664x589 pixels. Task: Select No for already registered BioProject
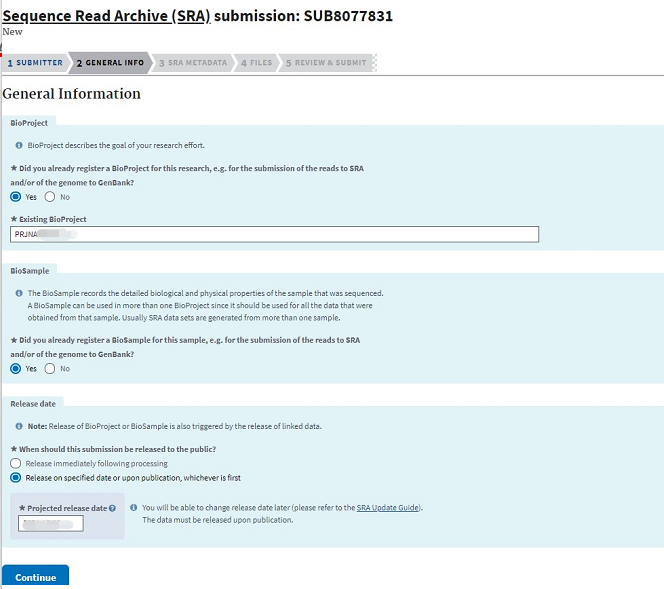50,197
